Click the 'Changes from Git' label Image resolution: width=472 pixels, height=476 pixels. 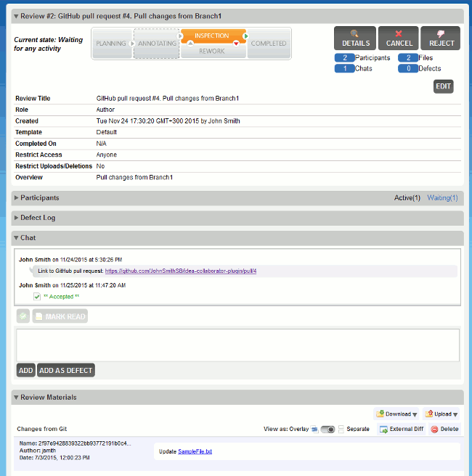42,429
